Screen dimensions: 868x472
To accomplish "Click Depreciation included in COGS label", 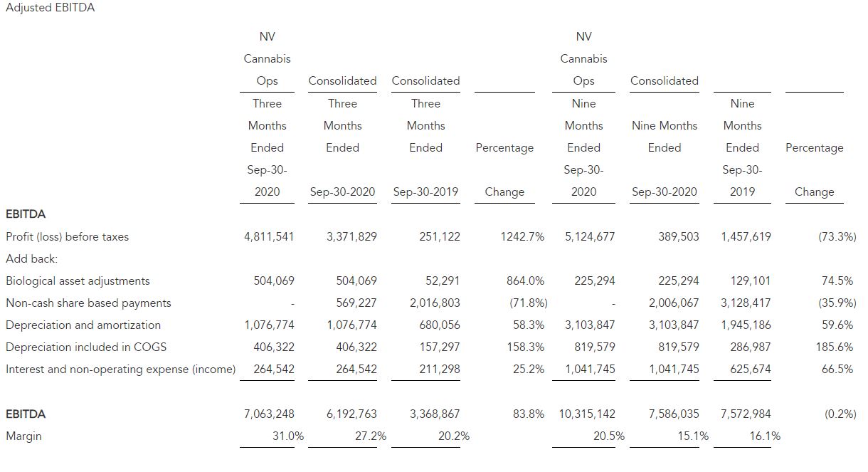I will (x=83, y=347).
